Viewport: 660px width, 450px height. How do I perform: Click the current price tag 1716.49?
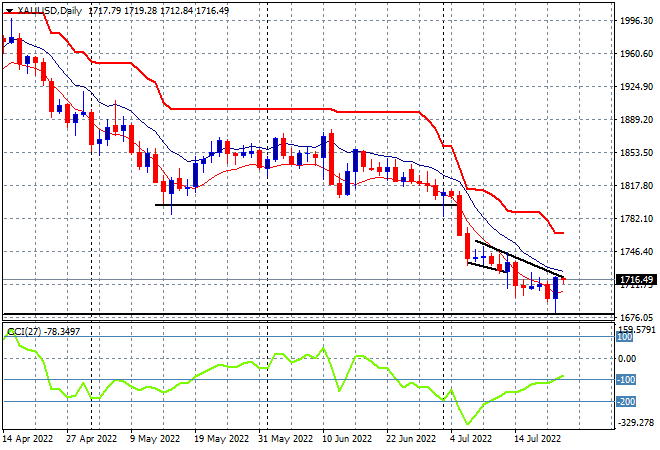coord(636,280)
